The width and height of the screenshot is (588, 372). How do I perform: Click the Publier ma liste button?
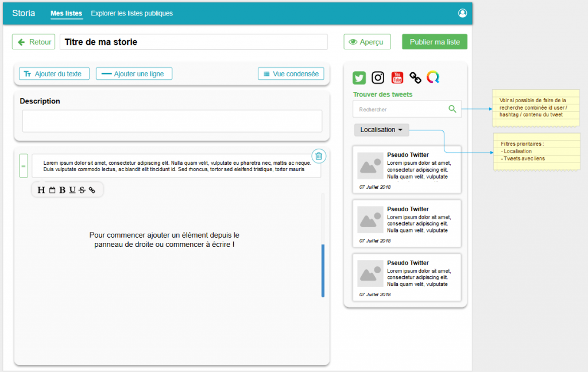click(x=435, y=42)
